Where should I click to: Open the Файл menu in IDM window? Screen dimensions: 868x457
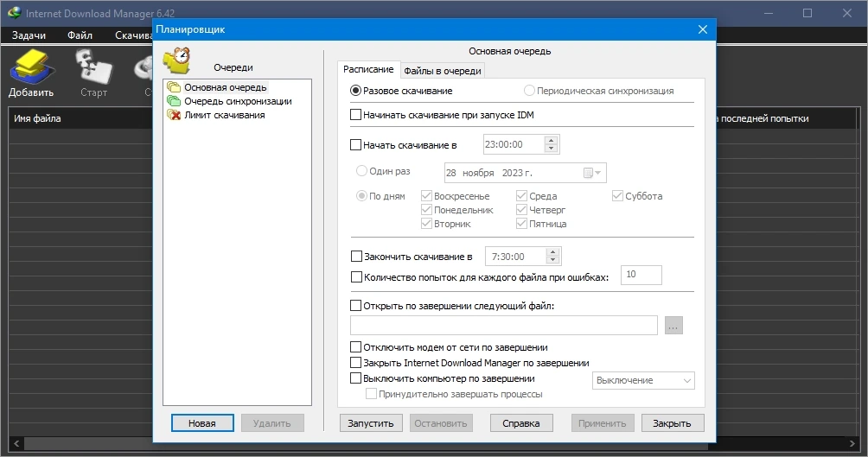80,35
